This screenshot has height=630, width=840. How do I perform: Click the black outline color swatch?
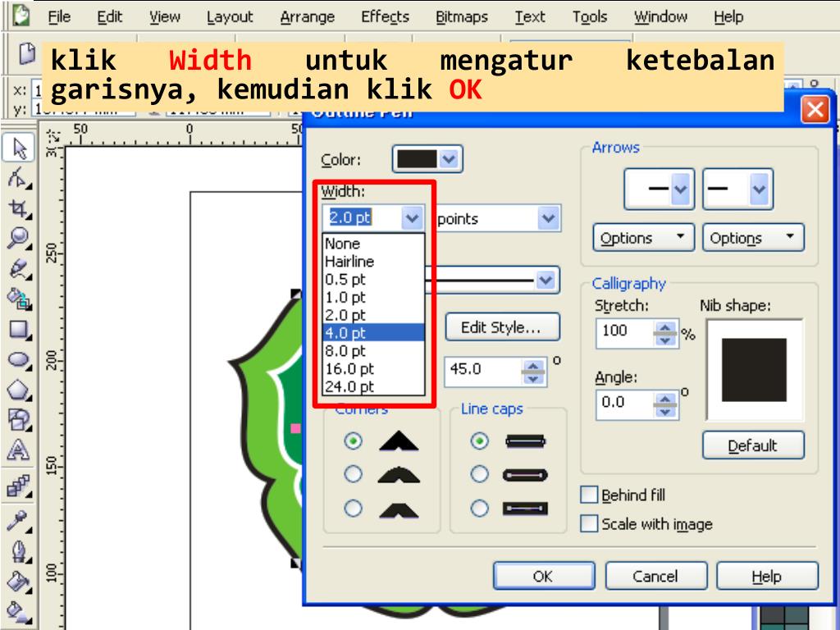(416, 159)
